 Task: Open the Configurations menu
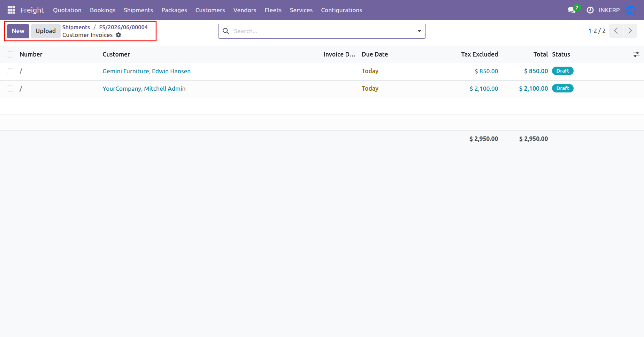pos(342,10)
